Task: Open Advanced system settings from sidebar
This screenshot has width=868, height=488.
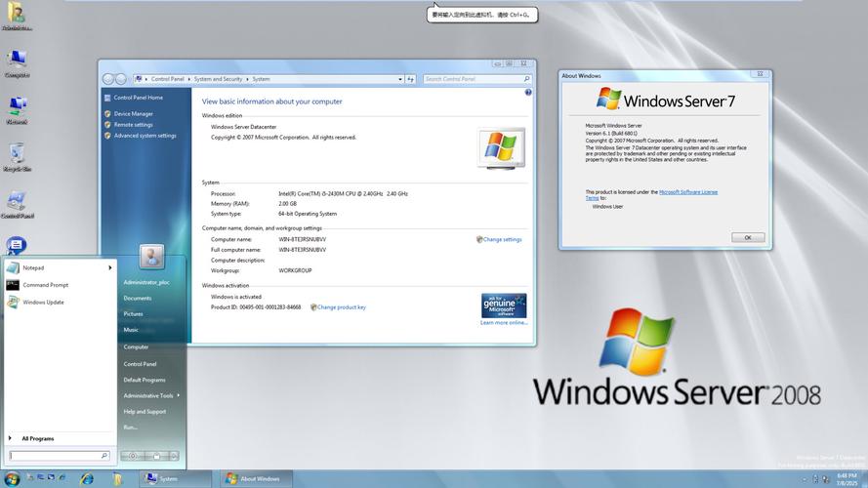Action: pos(145,136)
